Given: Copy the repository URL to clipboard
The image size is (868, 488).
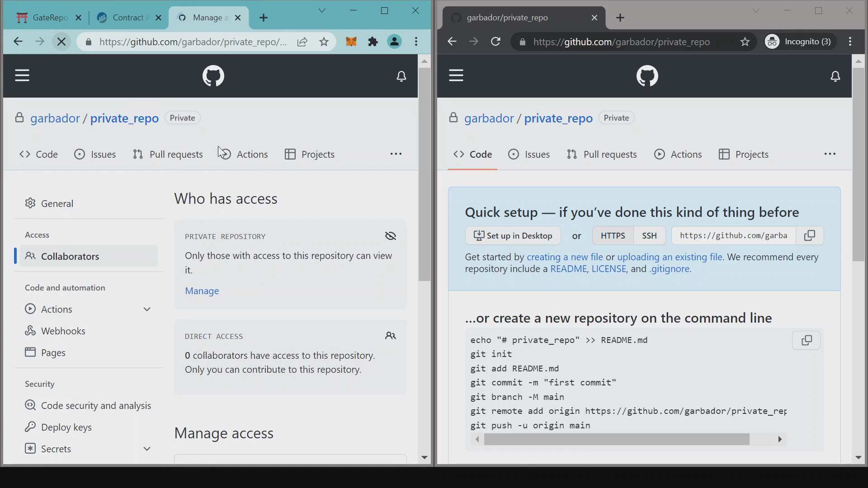Looking at the screenshot, I should (810, 235).
